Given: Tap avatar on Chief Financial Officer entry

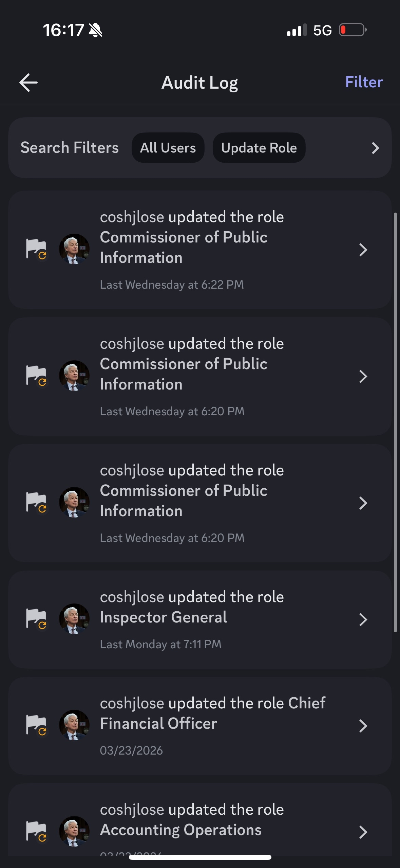Looking at the screenshot, I should (74, 725).
